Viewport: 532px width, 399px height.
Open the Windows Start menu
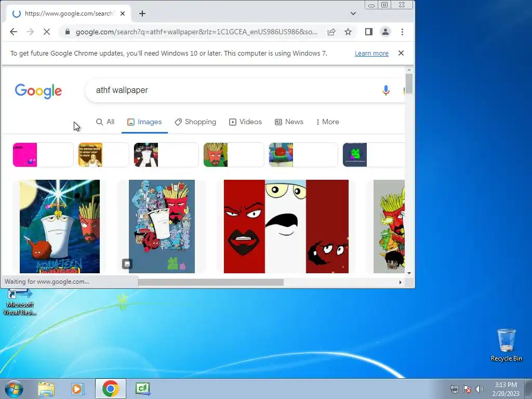14,389
